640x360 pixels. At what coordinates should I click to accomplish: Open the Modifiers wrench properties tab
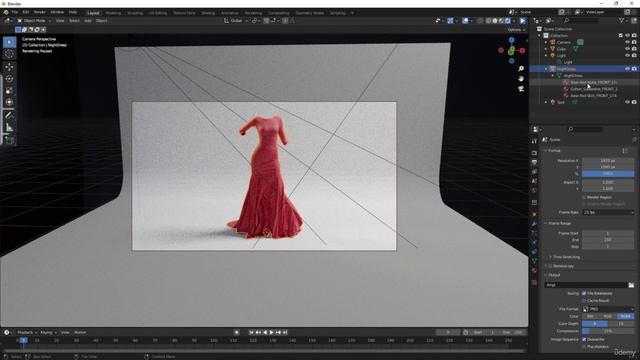click(x=534, y=224)
